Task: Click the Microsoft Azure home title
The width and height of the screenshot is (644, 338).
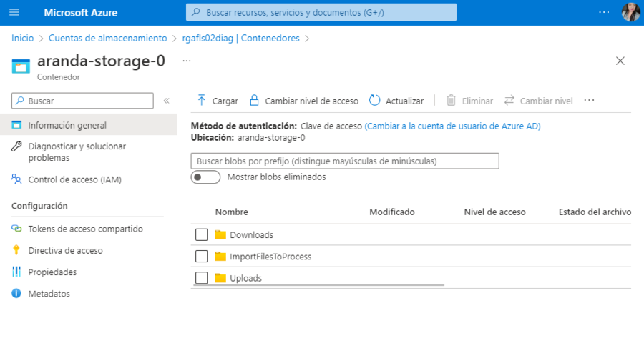Action: point(80,13)
